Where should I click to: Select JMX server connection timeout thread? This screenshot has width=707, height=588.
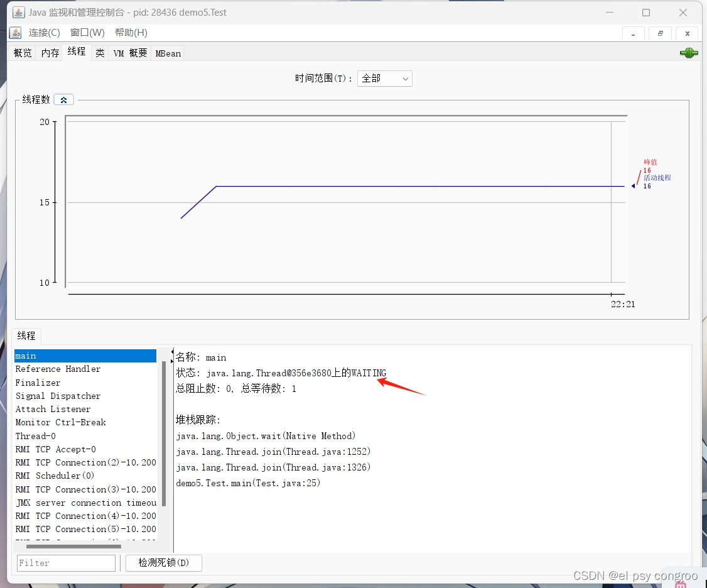click(85, 503)
